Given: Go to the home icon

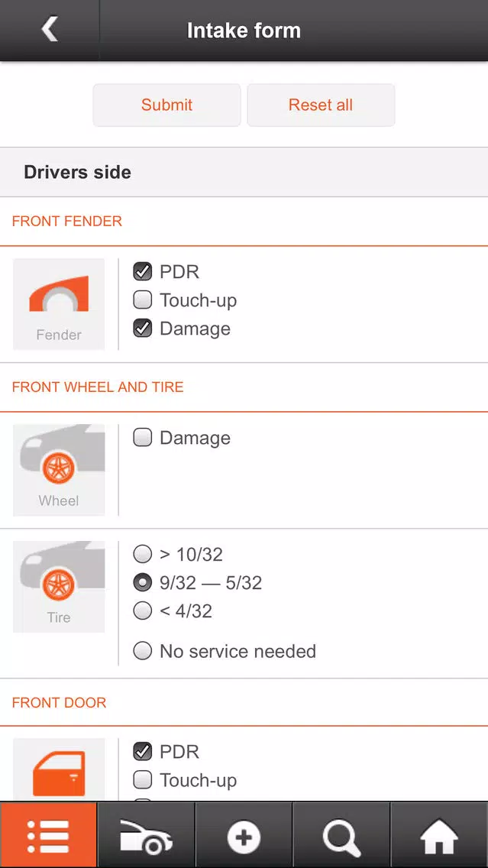Looking at the screenshot, I should (439, 835).
